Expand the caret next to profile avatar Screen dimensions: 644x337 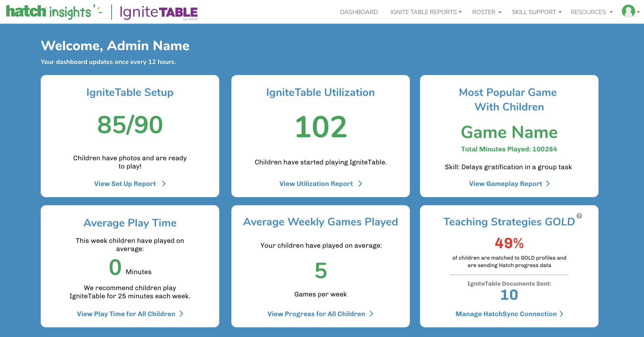point(638,12)
